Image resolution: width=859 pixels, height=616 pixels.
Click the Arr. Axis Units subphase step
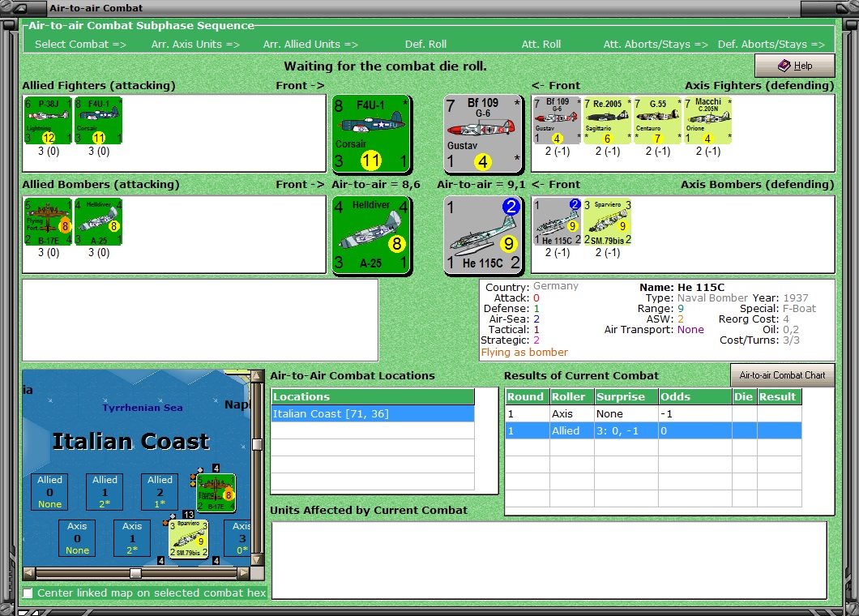195,45
